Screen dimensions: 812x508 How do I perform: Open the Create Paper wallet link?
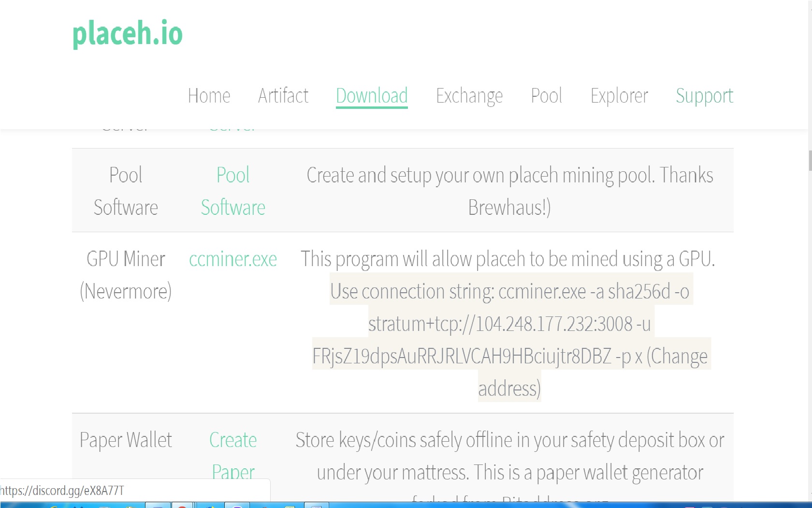233,456
